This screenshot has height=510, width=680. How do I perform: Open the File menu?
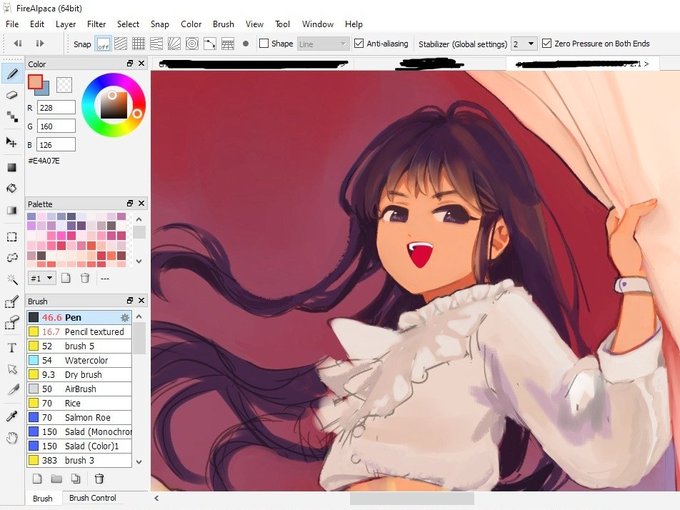tap(12, 24)
